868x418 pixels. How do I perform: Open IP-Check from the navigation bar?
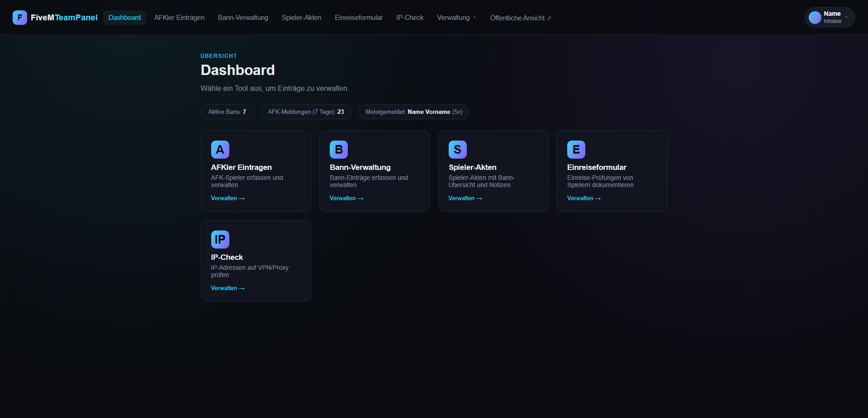click(x=410, y=18)
